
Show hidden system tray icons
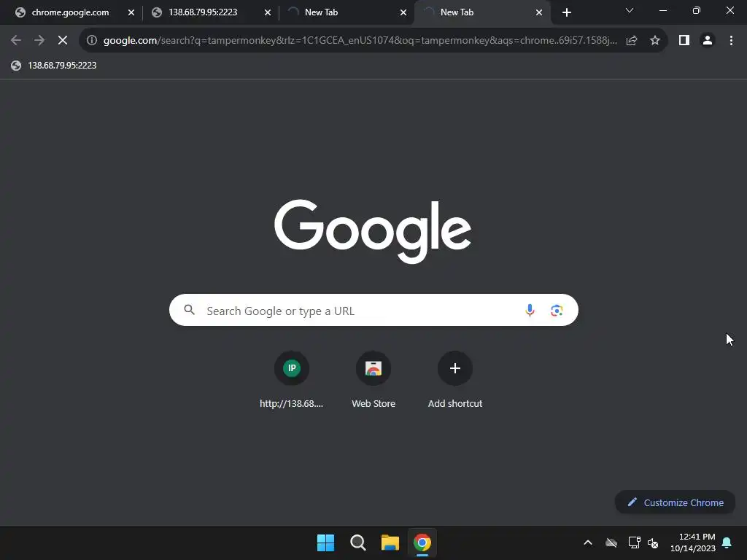(x=588, y=542)
